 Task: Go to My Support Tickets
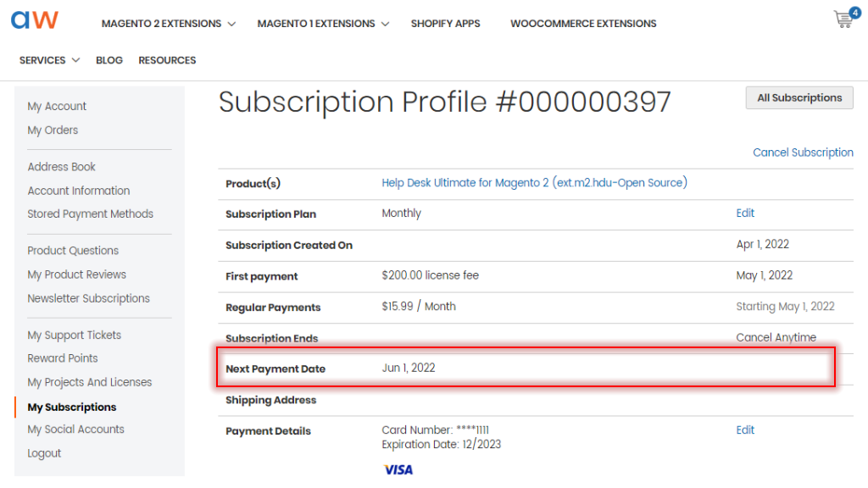[x=75, y=335]
